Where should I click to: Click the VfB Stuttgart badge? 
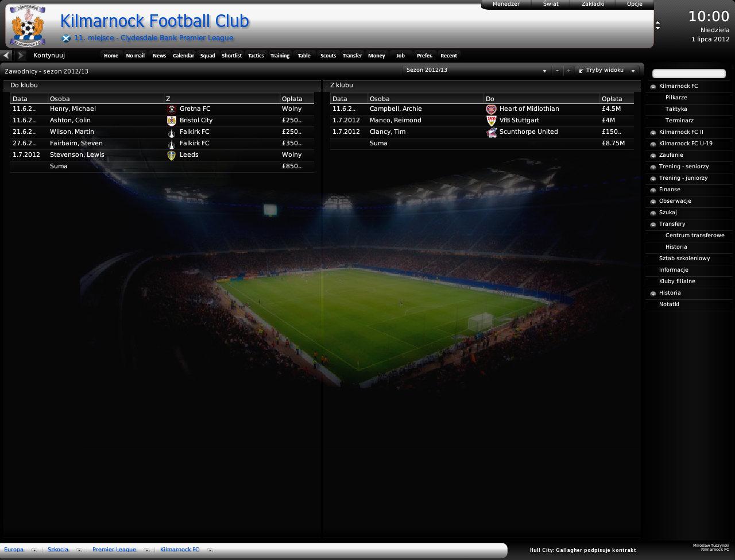pyautogui.click(x=491, y=121)
